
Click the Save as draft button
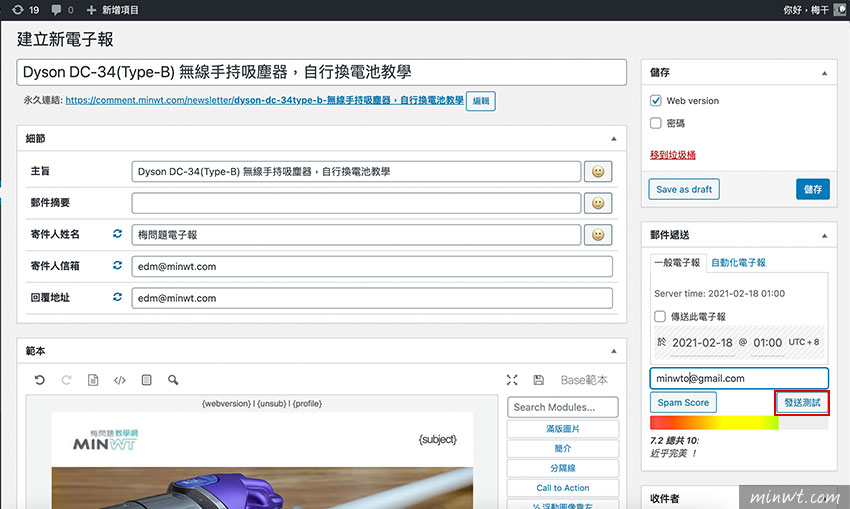[x=684, y=189]
